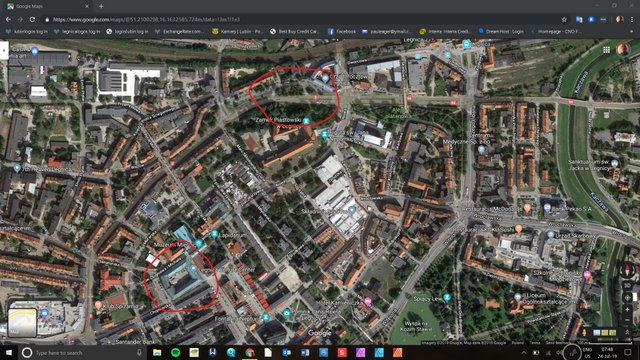Reload the page with the refresh button

[x=32, y=19]
